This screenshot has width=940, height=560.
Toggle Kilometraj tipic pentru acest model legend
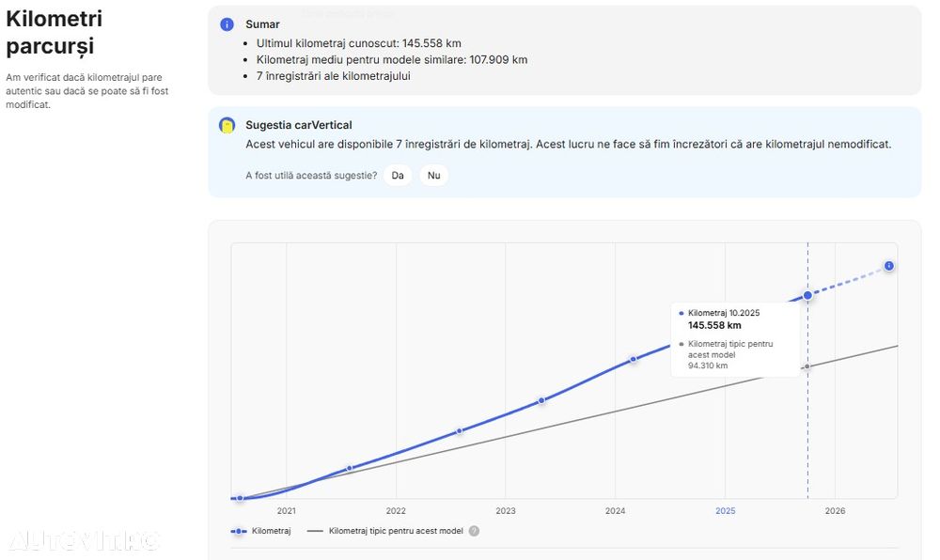click(384, 531)
